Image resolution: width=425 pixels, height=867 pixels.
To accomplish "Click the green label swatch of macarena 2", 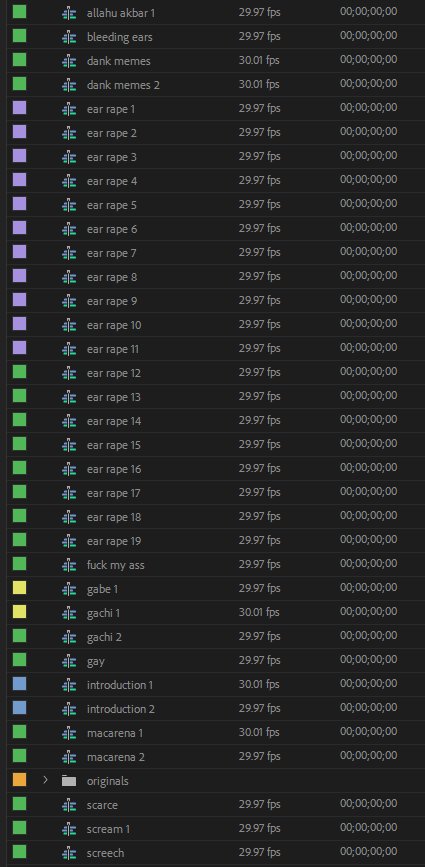I will (x=19, y=755).
